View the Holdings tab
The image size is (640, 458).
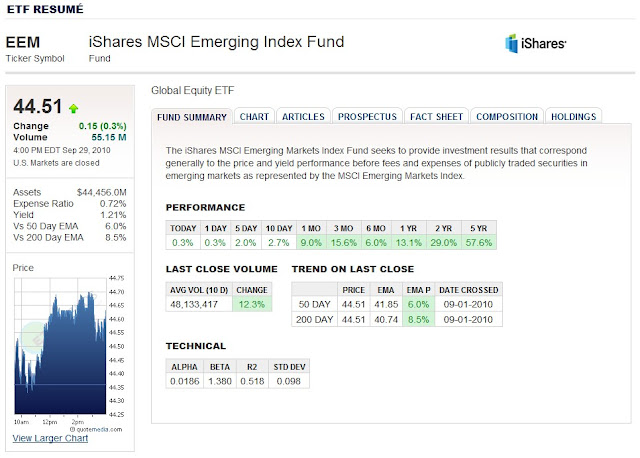pos(574,117)
